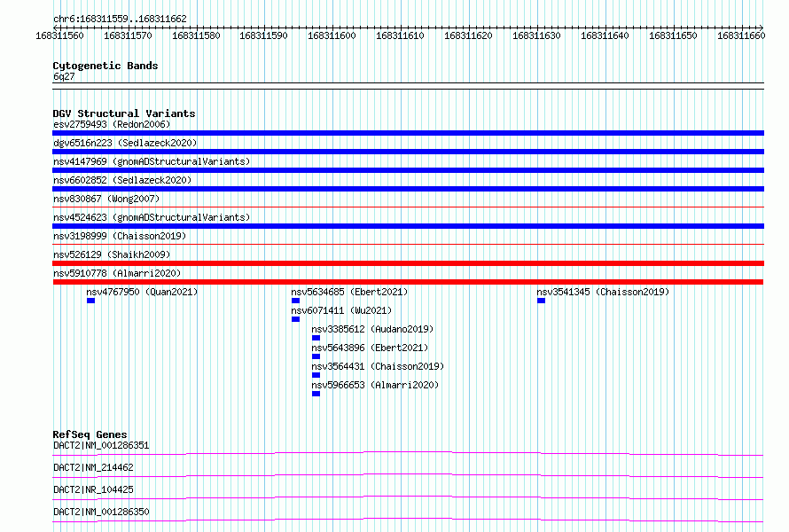Click the small blue block under nsv4767950
This screenshot has height=532, width=789.
click(x=90, y=301)
